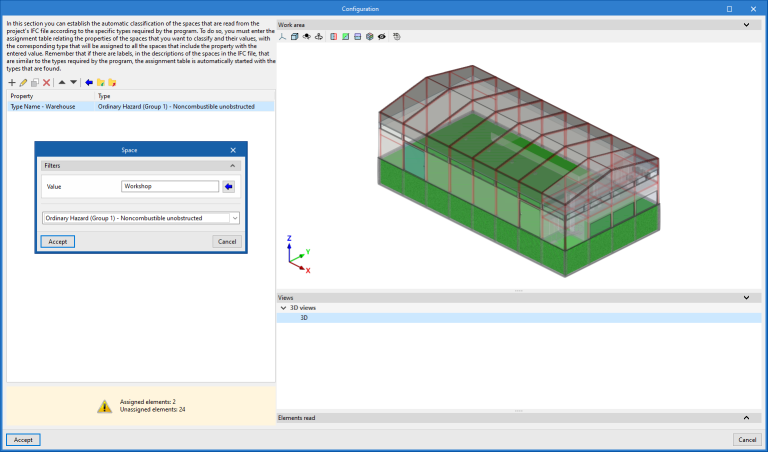Viewport: 768px width, 452px height.
Task: Click blue arrow next to Value field
Action: pyautogui.click(x=228, y=186)
